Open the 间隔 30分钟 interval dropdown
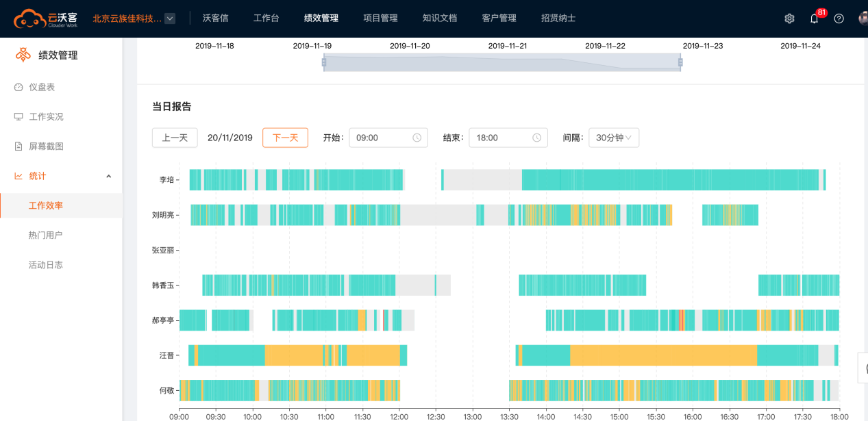The width and height of the screenshot is (868, 421). (614, 138)
